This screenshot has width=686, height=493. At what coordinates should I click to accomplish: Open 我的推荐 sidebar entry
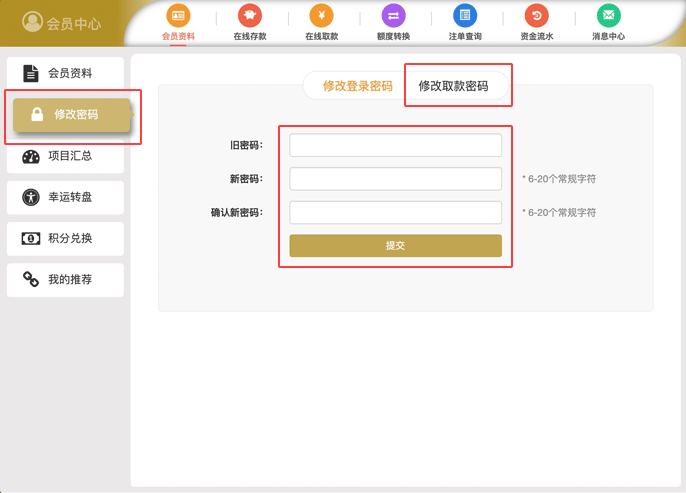coord(65,280)
